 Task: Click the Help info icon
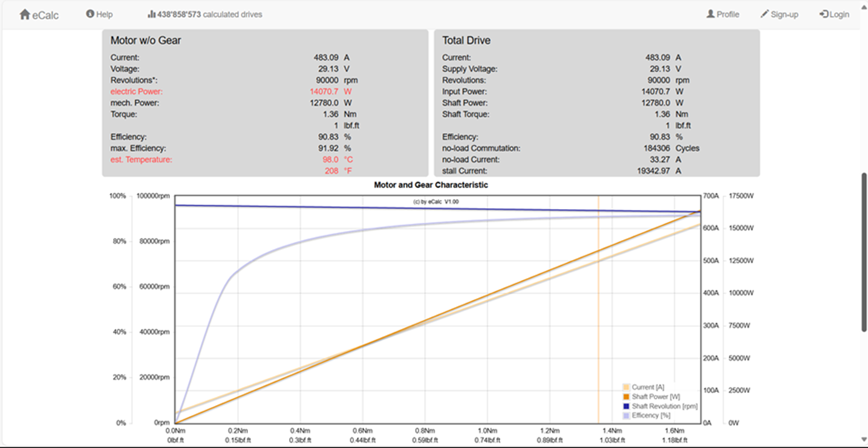pos(90,14)
